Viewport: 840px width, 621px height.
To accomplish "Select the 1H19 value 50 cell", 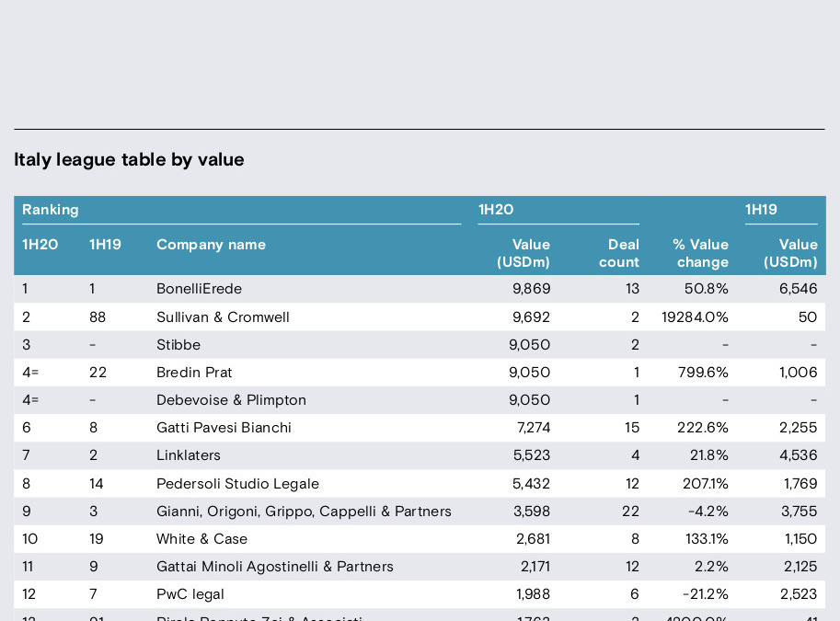I will point(808,317).
